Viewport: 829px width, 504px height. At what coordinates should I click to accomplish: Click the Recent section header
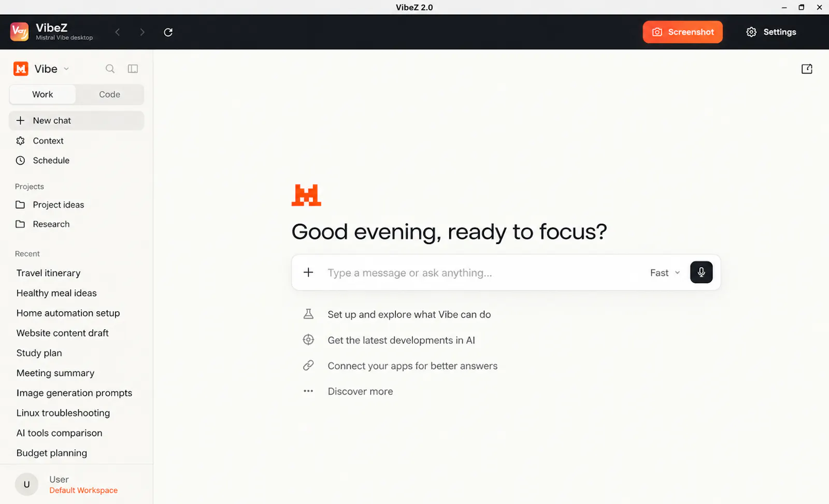click(27, 254)
